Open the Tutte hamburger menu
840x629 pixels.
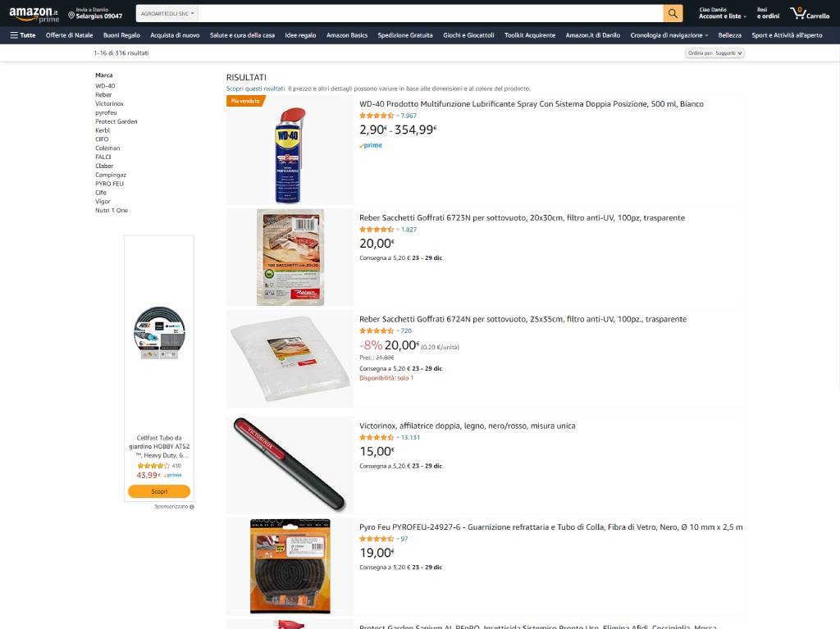[x=22, y=35]
